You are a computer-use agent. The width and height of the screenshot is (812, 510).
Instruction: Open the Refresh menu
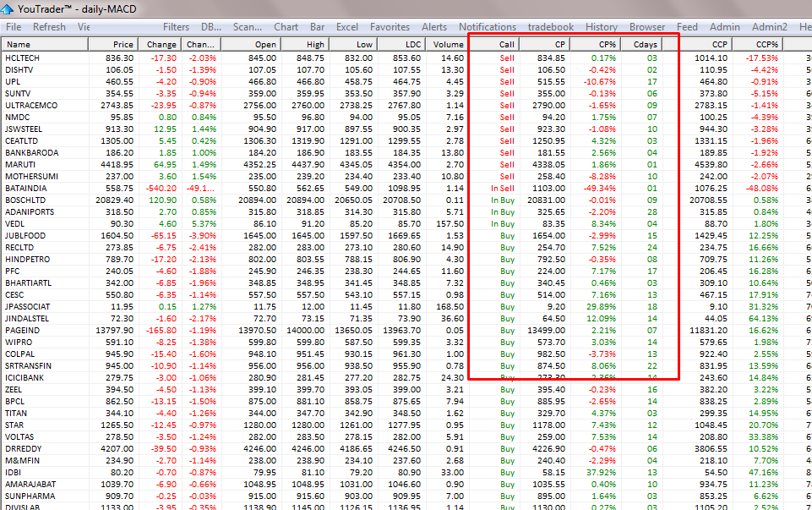(49, 27)
